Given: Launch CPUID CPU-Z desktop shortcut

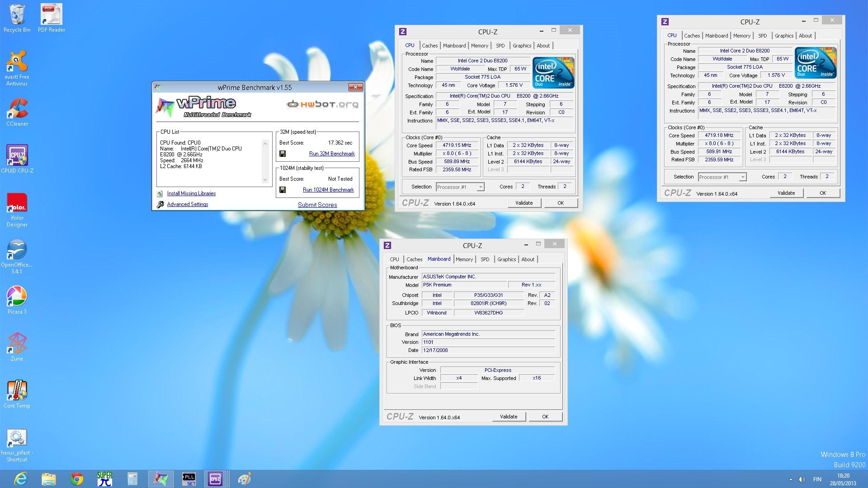Looking at the screenshot, I should [x=17, y=159].
